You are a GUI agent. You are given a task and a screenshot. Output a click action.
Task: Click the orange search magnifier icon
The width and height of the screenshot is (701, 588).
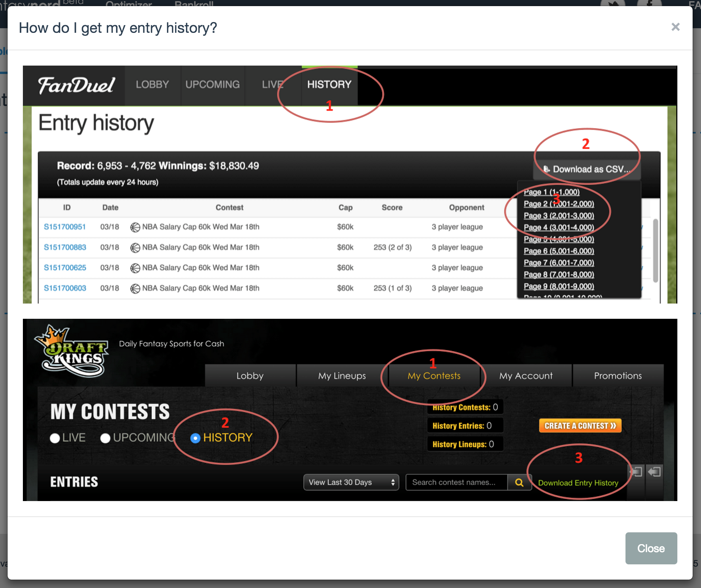click(519, 482)
